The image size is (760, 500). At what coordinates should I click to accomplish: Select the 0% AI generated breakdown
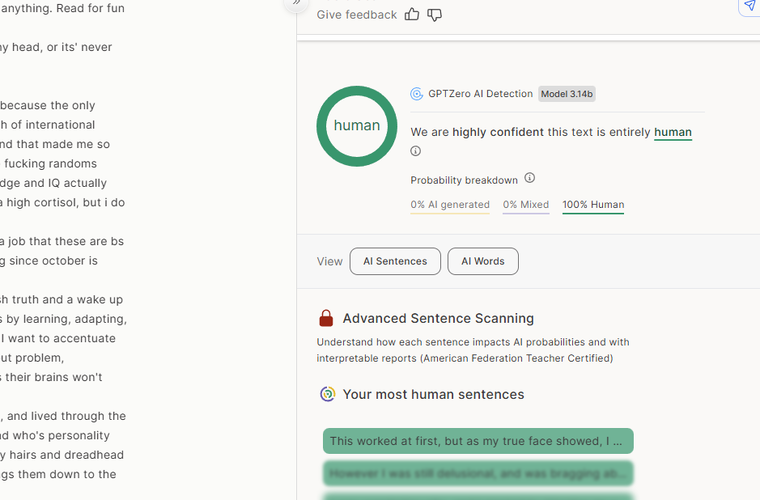[x=450, y=205]
